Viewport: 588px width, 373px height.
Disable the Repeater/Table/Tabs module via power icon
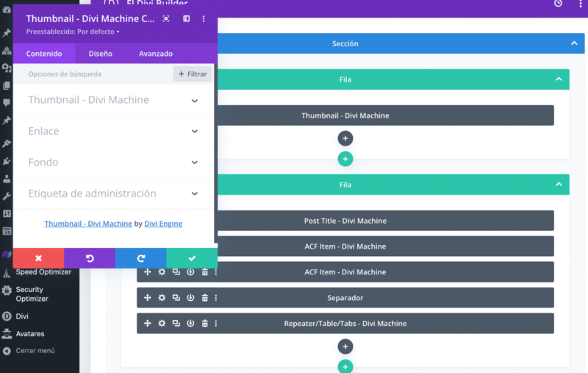[x=190, y=324]
